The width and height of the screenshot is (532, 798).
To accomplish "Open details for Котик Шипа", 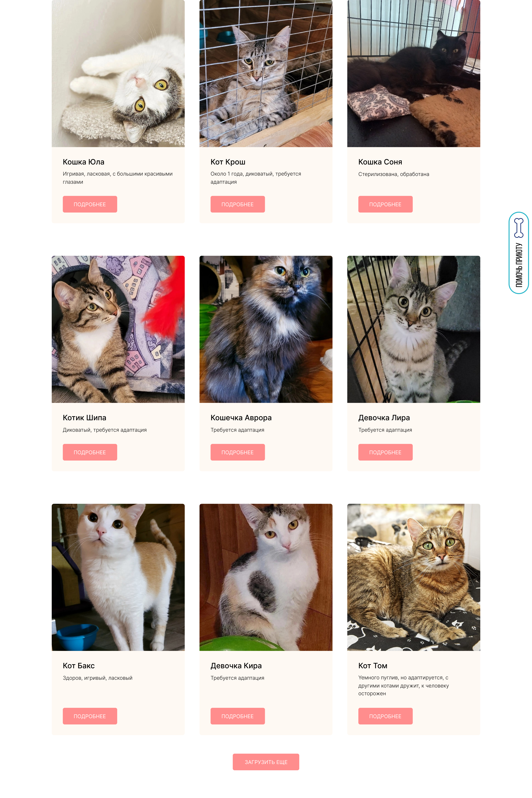I will (x=90, y=452).
